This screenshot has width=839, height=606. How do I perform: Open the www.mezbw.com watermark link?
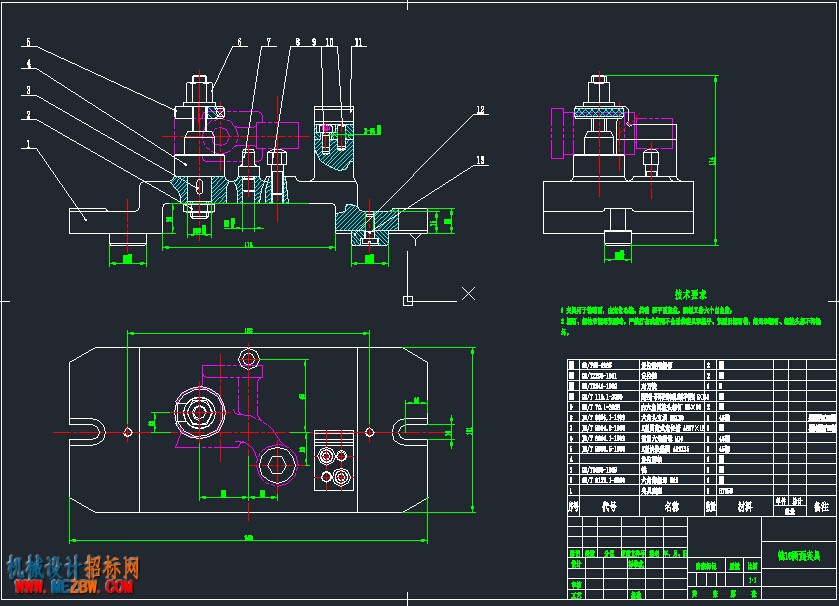[74, 587]
